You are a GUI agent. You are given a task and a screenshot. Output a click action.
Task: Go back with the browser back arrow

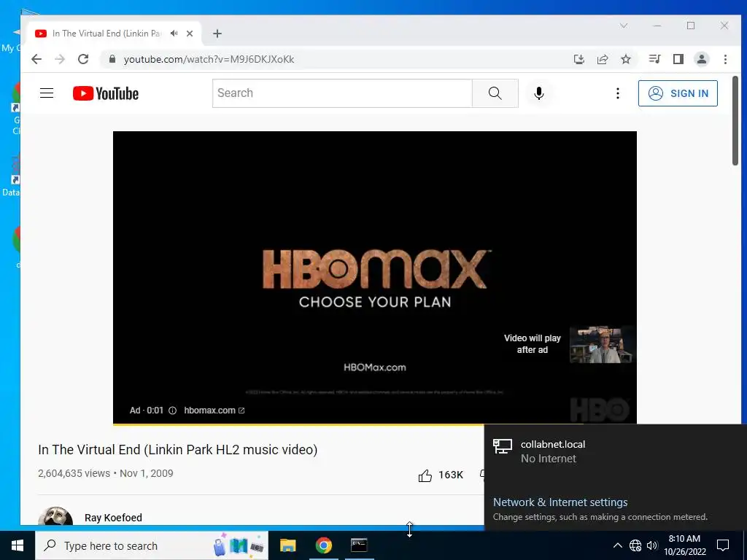coord(36,59)
